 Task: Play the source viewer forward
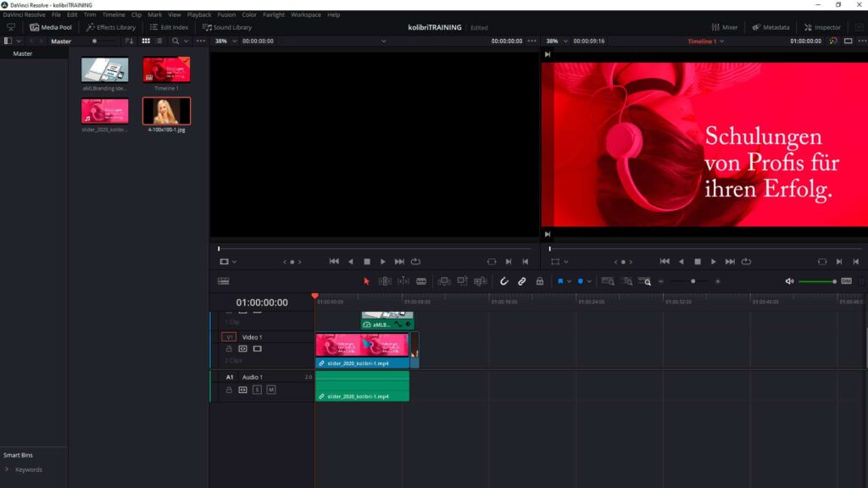[382, 262]
